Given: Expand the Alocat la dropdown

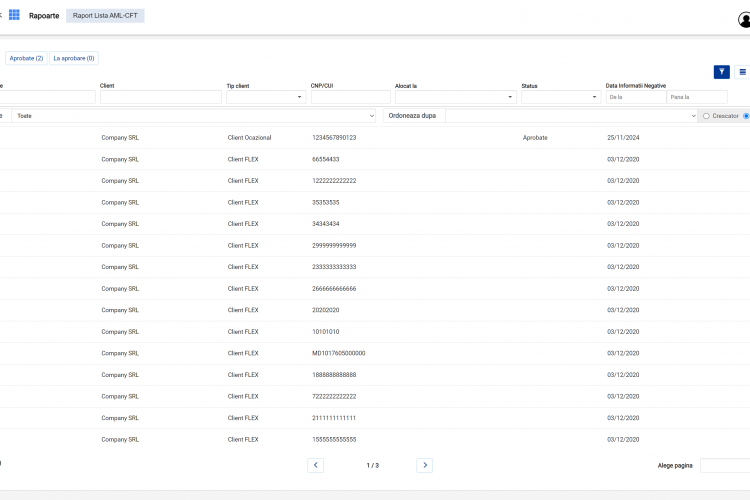Looking at the screenshot, I should pos(455,97).
